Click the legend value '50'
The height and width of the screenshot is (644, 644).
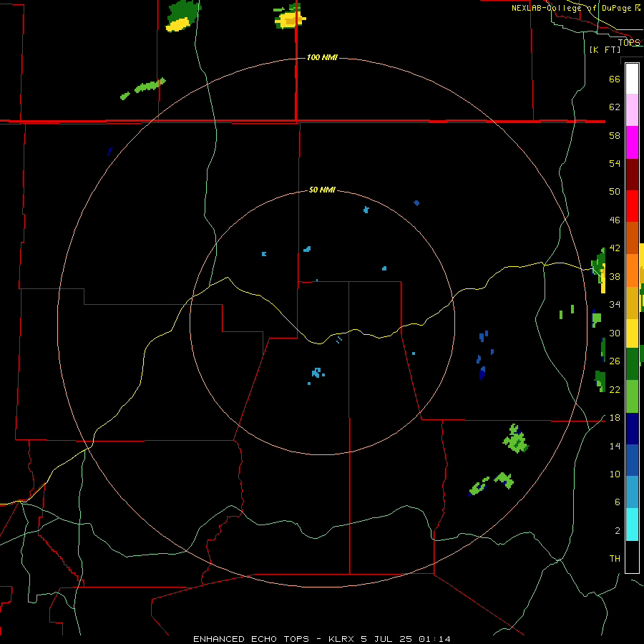coord(615,191)
